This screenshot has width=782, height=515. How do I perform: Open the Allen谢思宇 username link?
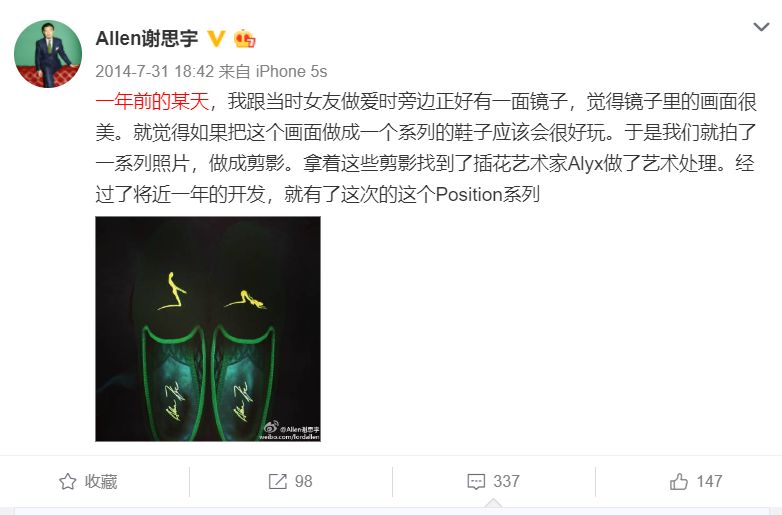(x=147, y=38)
